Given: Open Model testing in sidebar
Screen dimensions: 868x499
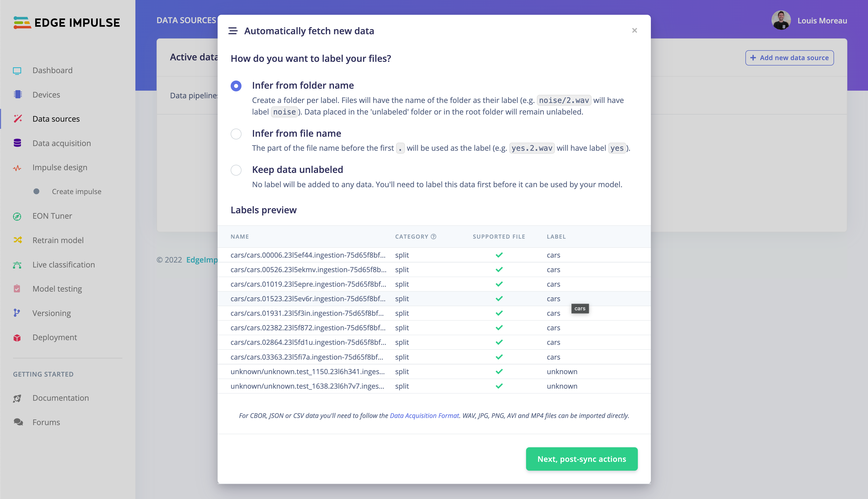Looking at the screenshot, I should (57, 289).
